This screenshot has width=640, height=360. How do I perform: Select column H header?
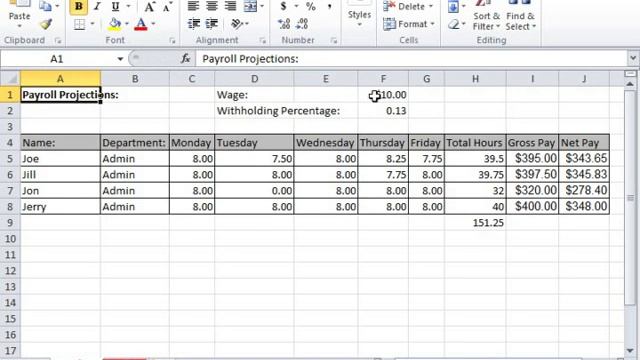475,78
